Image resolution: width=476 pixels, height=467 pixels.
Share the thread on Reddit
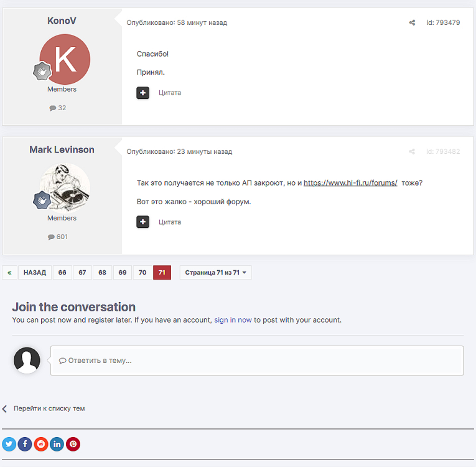41,444
